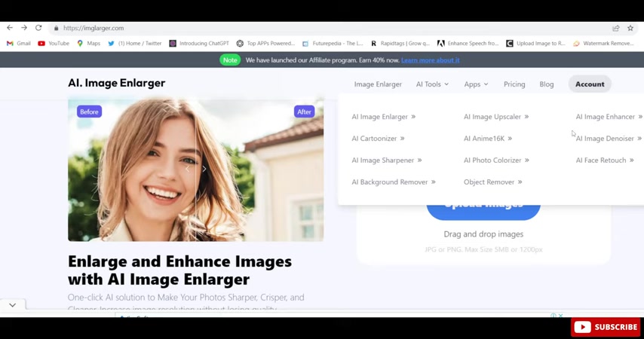This screenshot has height=339, width=644.
Task: Click the browser forward arrow
Action: (x=24, y=28)
